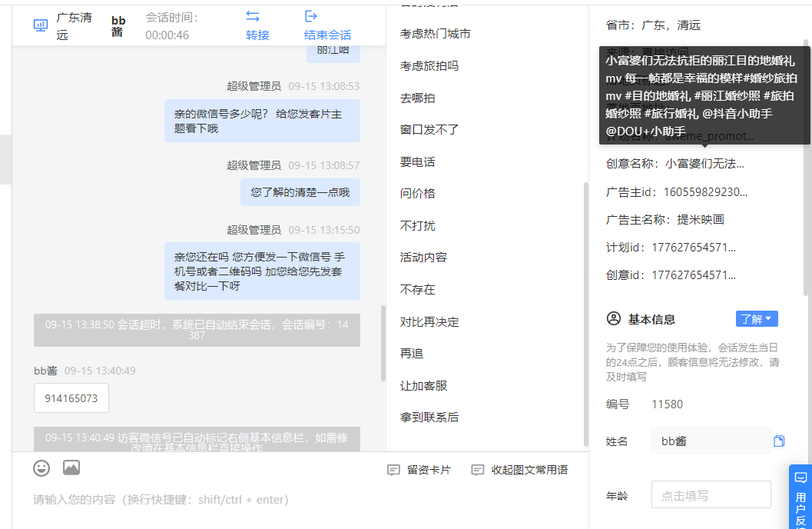The image size is (812, 529).
Task: Open the emoji picker smiley icon
Action: click(x=41, y=468)
